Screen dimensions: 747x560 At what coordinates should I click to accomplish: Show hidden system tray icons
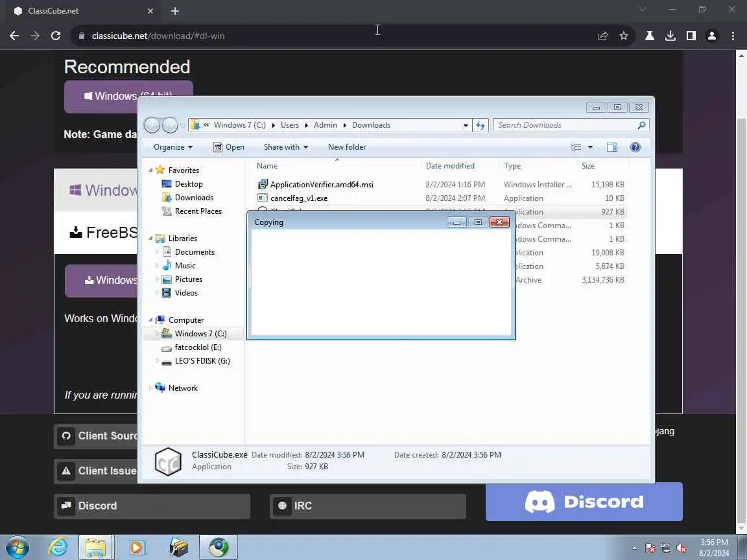point(634,548)
